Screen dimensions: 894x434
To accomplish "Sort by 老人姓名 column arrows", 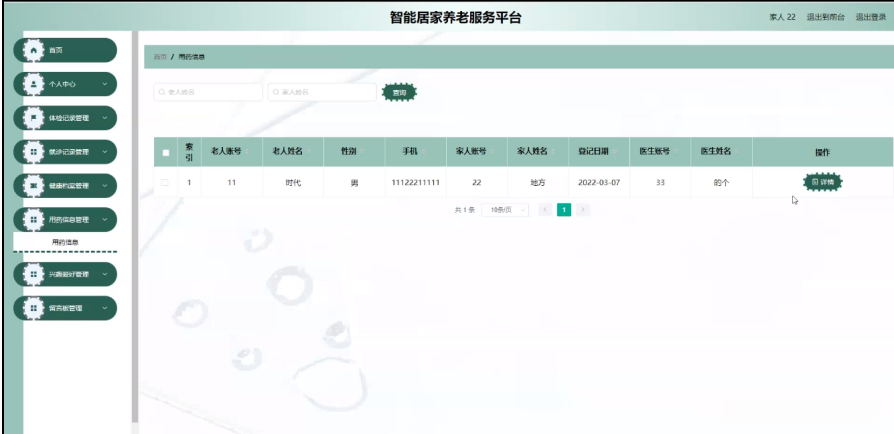I will (308, 152).
